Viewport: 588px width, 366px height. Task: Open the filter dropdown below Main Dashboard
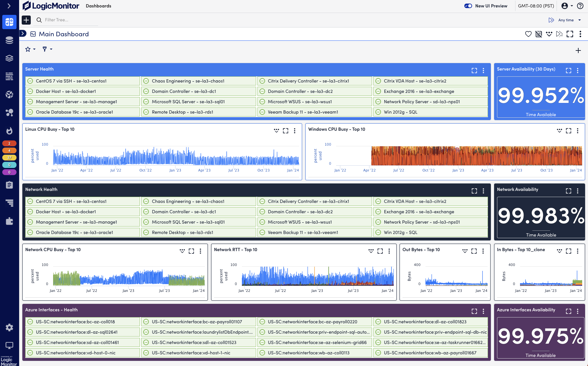tap(47, 49)
